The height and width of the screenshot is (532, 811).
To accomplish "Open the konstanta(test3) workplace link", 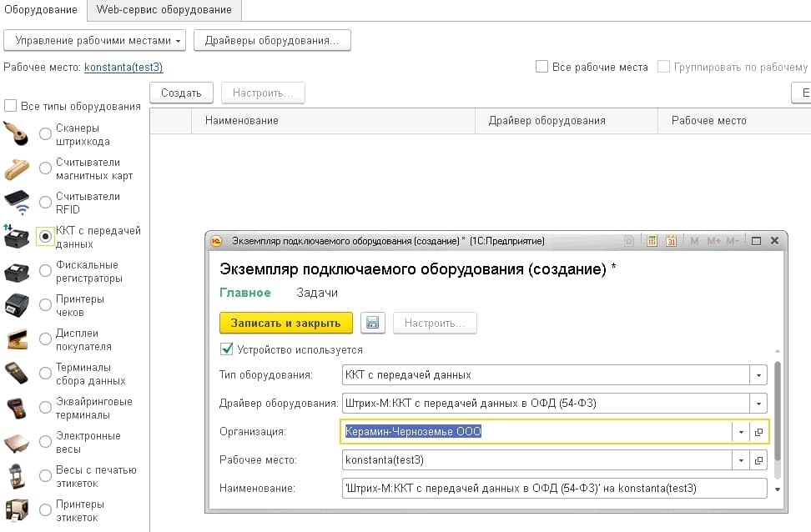I will [x=123, y=68].
